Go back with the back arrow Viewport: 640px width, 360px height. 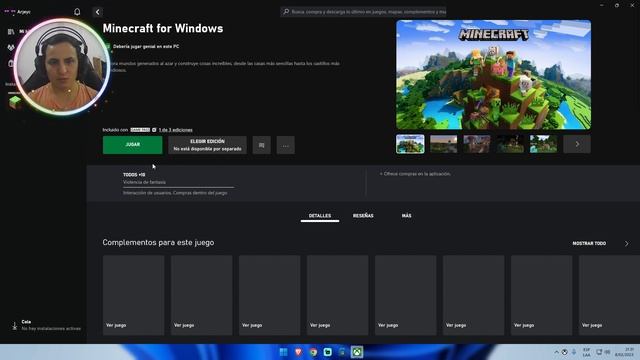(98, 12)
